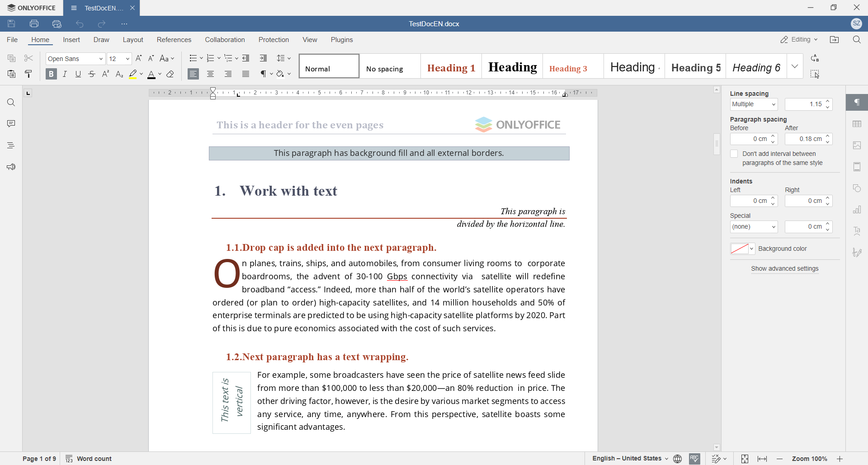This screenshot has height=465, width=868.
Task: Open the Background color swatch
Action: [x=742, y=249]
